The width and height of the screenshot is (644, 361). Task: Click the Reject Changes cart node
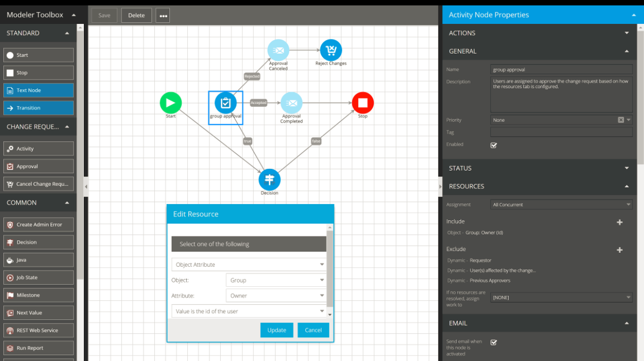click(331, 50)
